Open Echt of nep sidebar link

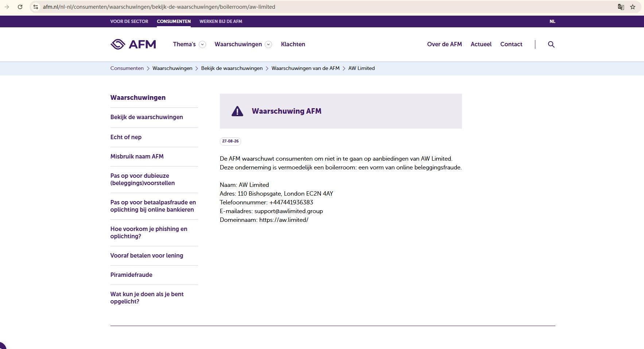pyautogui.click(x=126, y=137)
